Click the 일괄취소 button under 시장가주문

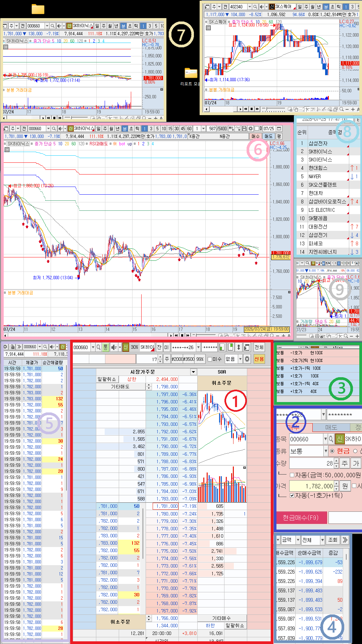tap(107, 379)
